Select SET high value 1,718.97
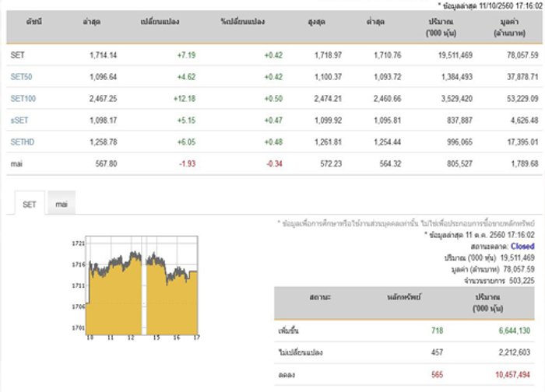Screen dimensions: 545x392 point(328,55)
